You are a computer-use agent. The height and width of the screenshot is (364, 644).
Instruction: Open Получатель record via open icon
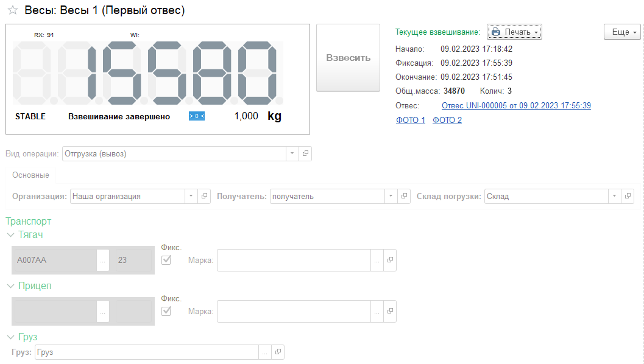pyautogui.click(x=404, y=197)
